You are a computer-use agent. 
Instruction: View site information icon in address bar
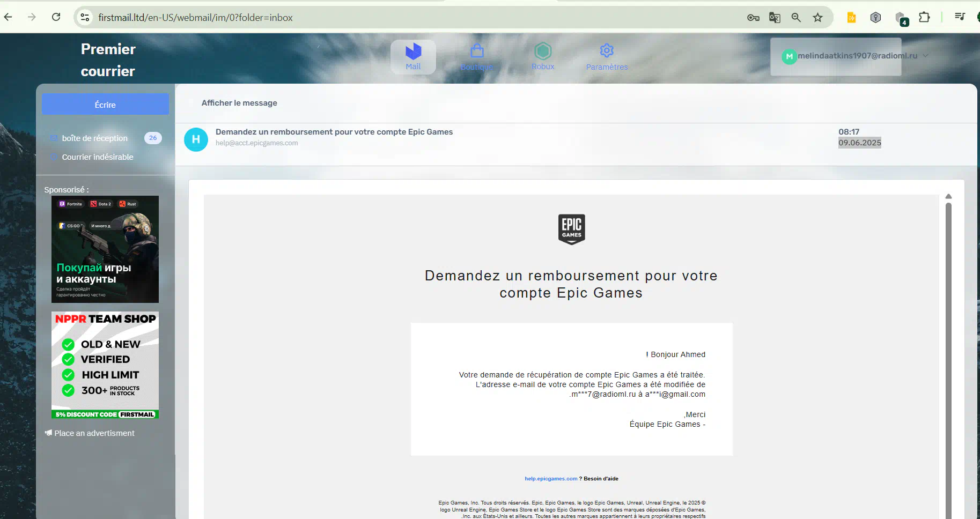[x=85, y=18]
